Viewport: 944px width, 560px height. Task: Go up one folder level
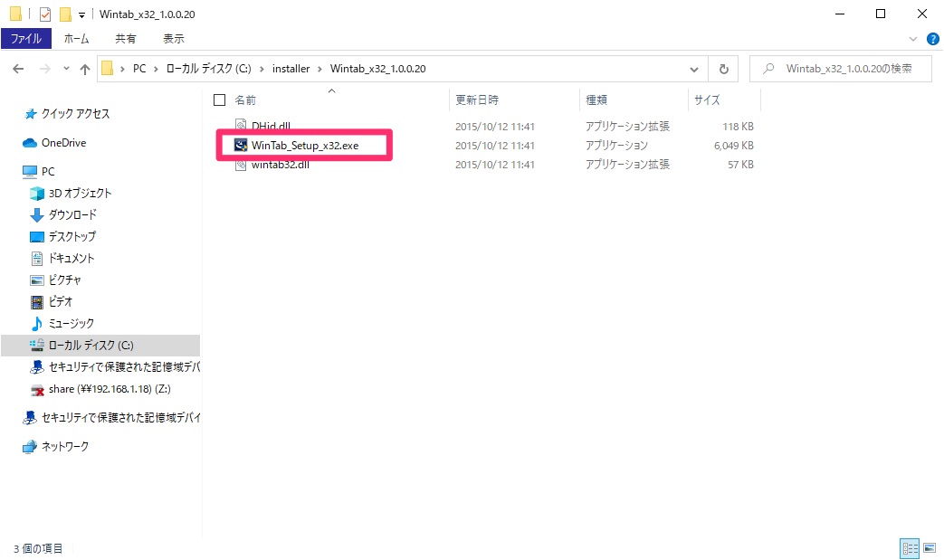[x=85, y=69]
